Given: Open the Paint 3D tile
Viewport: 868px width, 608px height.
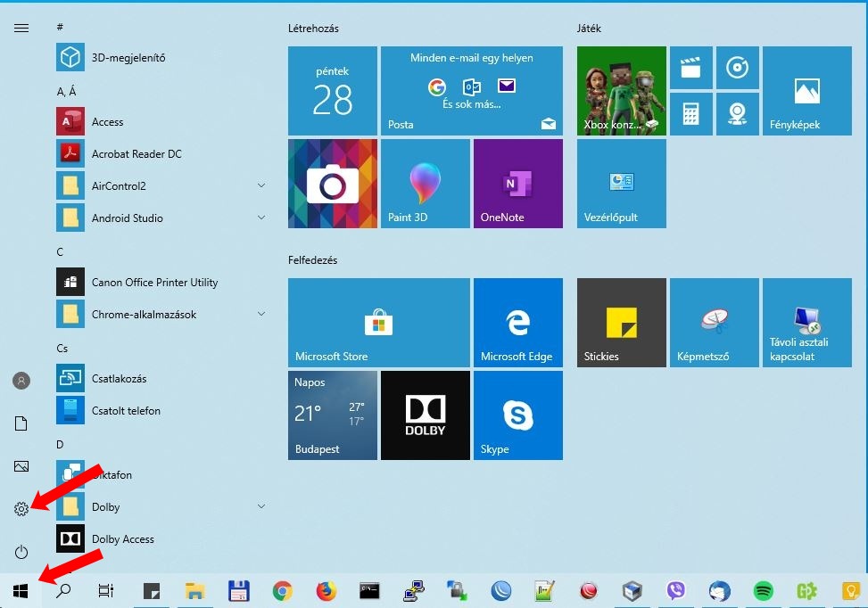Looking at the screenshot, I should click(425, 183).
